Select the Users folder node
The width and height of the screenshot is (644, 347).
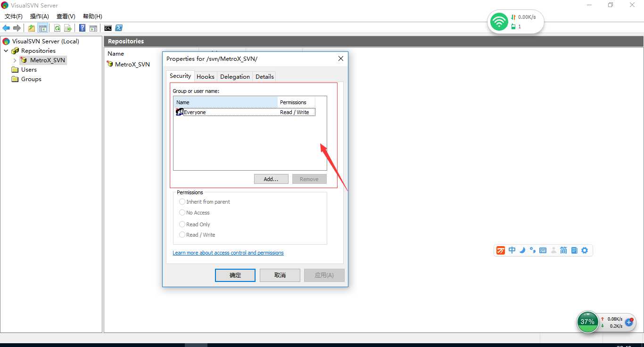coord(29,70)
